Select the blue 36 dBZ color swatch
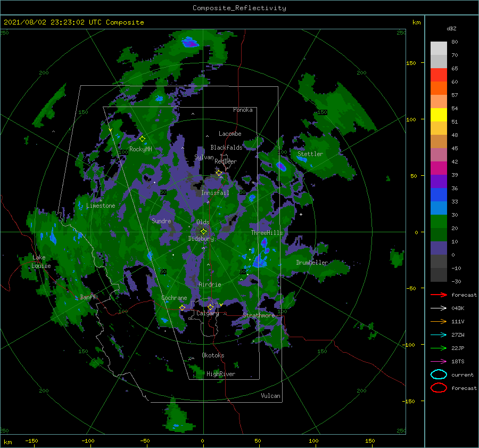Image resolution: width=479 pixels, height=448 pixels. tap(439, 194)
